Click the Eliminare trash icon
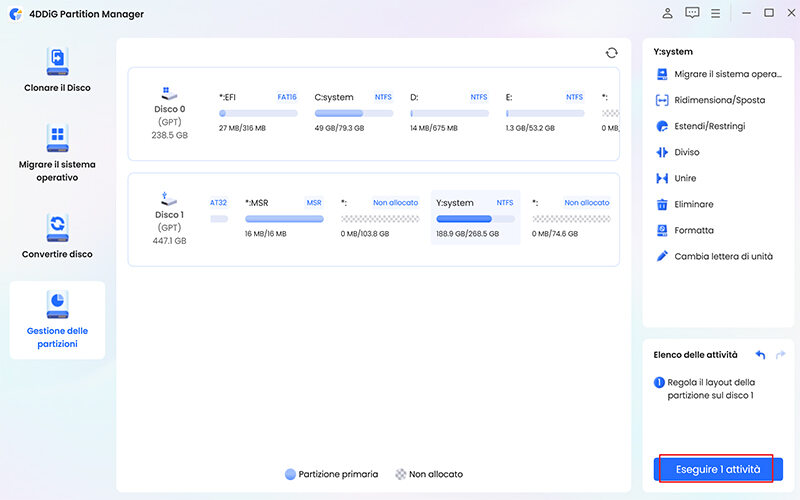800x500 pixels. tap(662, 204)
